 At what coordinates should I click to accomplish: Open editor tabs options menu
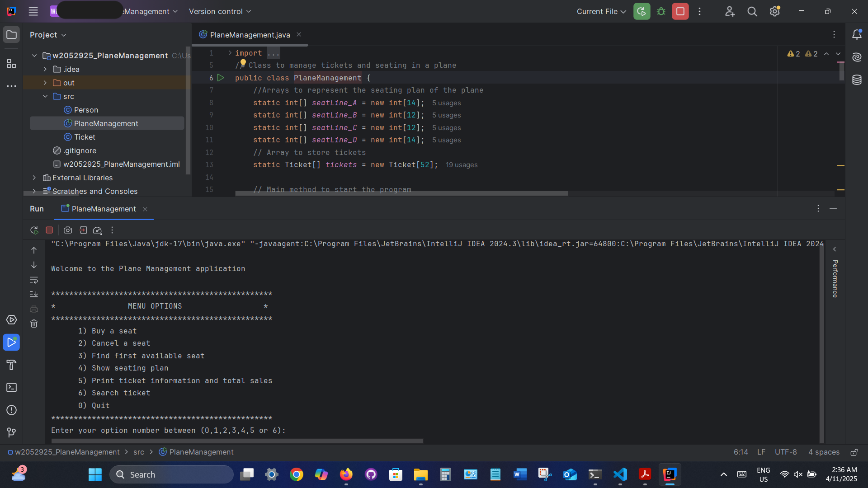click(x=834, y=34)
